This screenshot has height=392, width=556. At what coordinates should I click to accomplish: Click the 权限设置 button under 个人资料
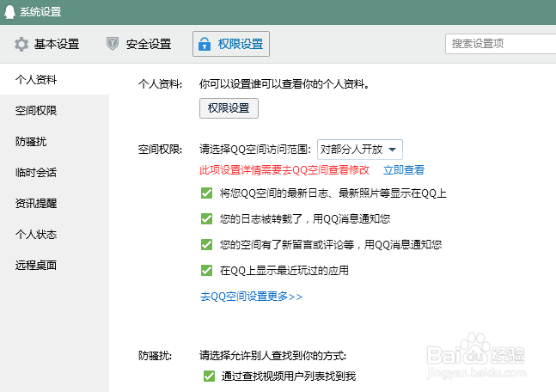(229, 108)
